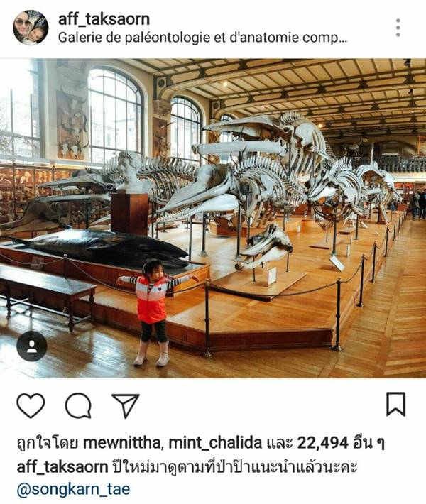Open the aff_taksaorn username in the header
This screenshot has width=426, height=504.
tap(104, 19)
